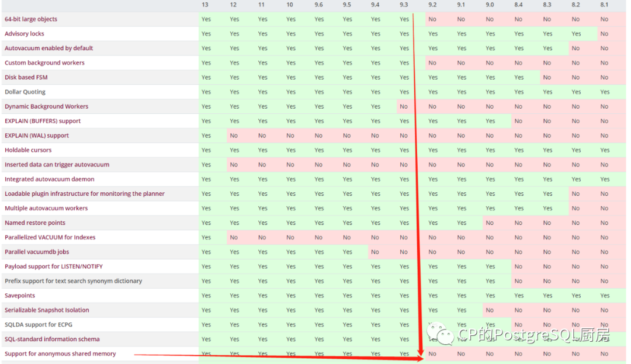Open the "Savepoints" feature link
This screenshot has width=631, height=364.
click(x=20, y=296)
